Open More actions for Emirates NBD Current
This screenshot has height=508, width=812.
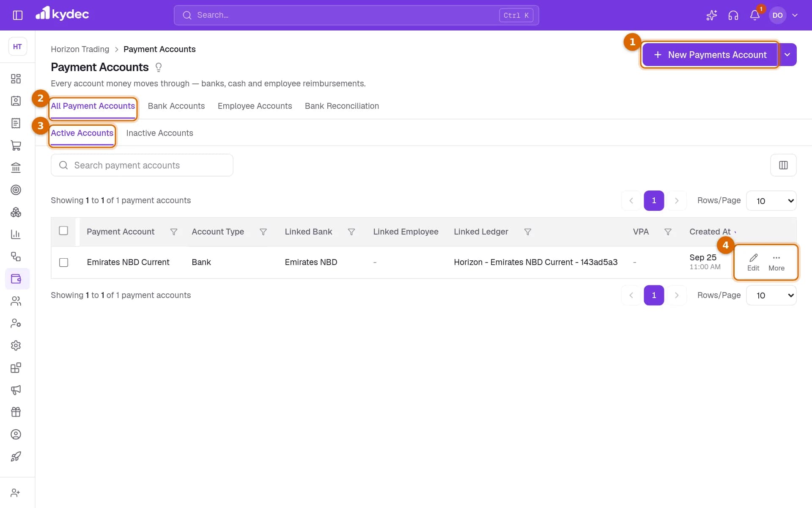(776, 262)
